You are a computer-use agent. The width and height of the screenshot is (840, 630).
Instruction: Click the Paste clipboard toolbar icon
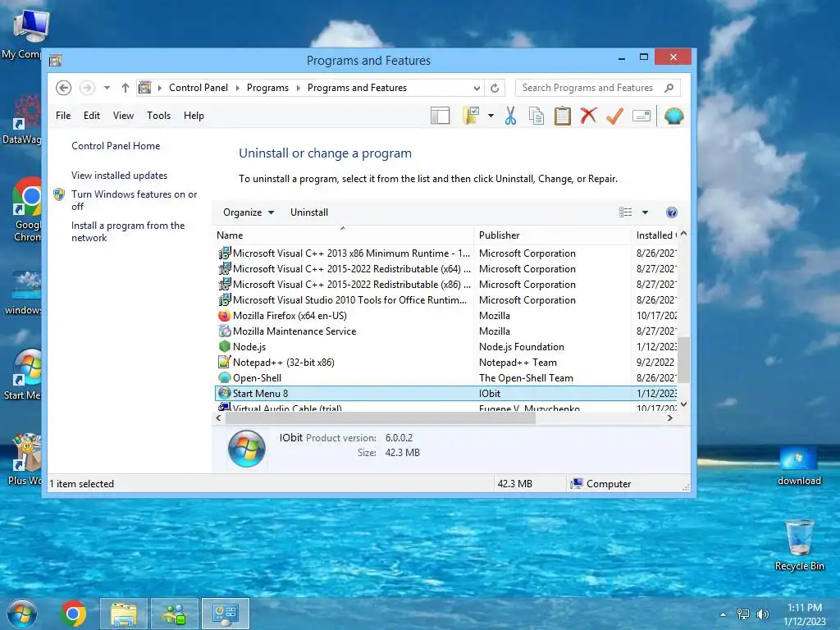[x=563, y=116]
